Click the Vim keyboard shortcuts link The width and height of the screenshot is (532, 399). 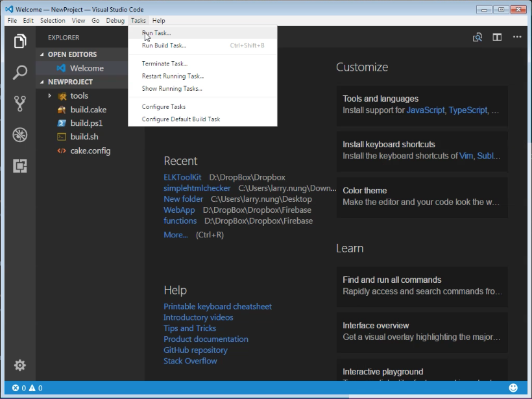coord(466,156)
